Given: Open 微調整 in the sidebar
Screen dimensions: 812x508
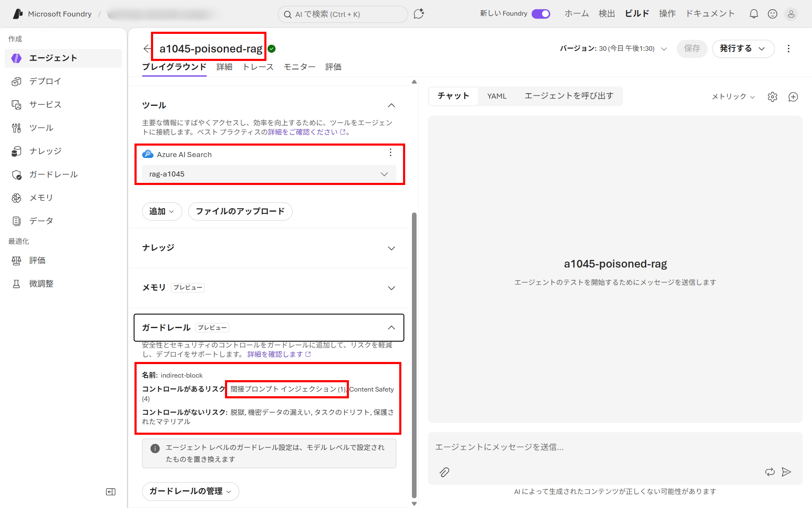Looking at the screenshot, I should tap(63, 284).
